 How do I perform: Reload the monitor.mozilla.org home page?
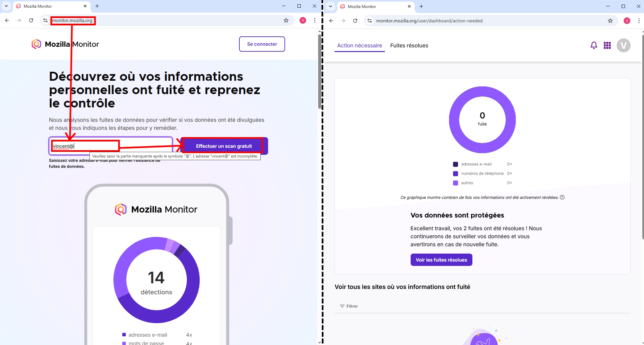coord(31,20)
